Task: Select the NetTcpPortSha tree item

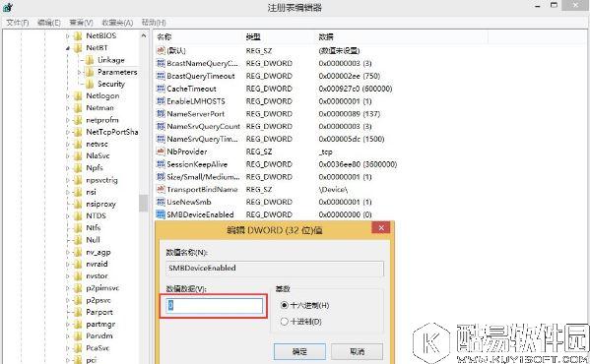Action: pos(111,132)
